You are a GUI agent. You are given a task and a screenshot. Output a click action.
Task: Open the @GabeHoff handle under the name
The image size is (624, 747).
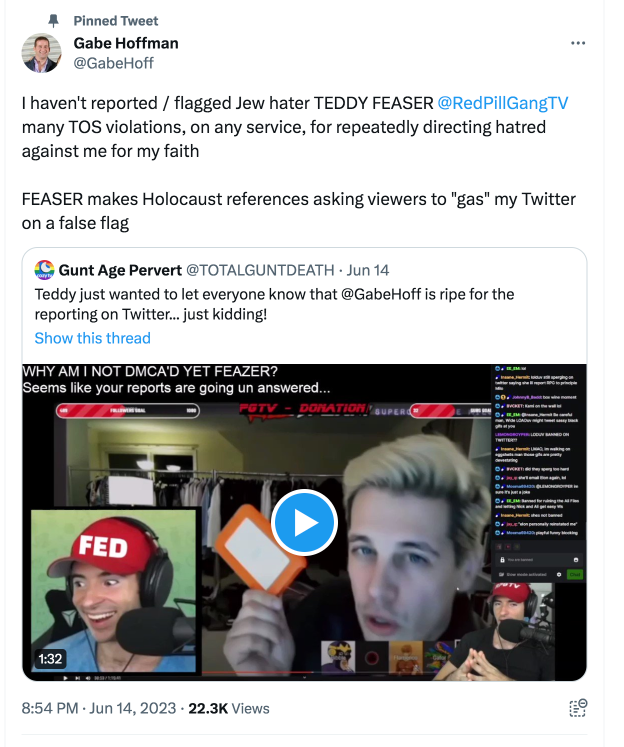113,63
